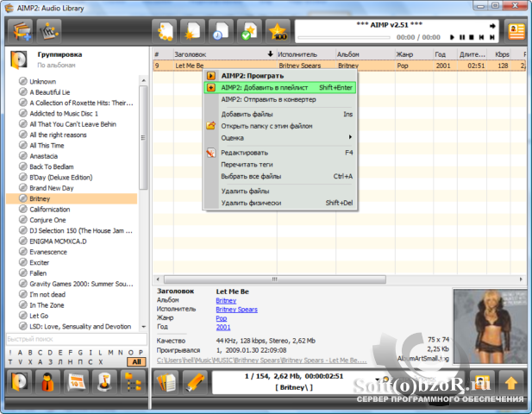Sort by Год column header
This screenshot has height=414, width=532.
[x=445, y=54]
